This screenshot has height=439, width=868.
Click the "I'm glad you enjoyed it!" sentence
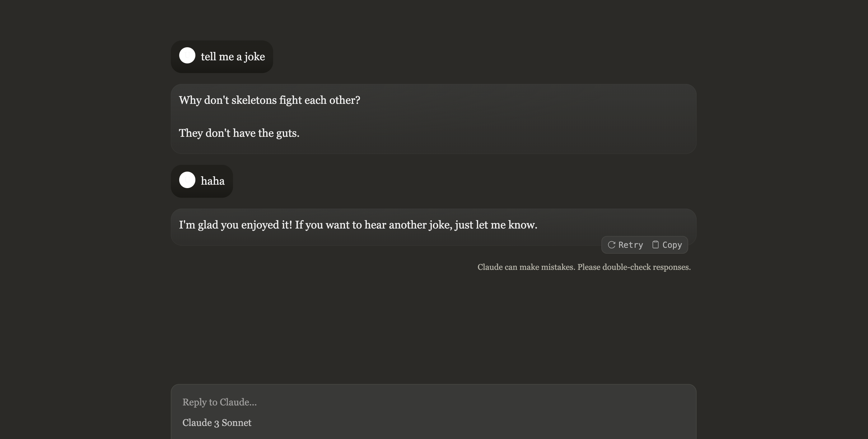pyautogui.click(x=235, y=225)
